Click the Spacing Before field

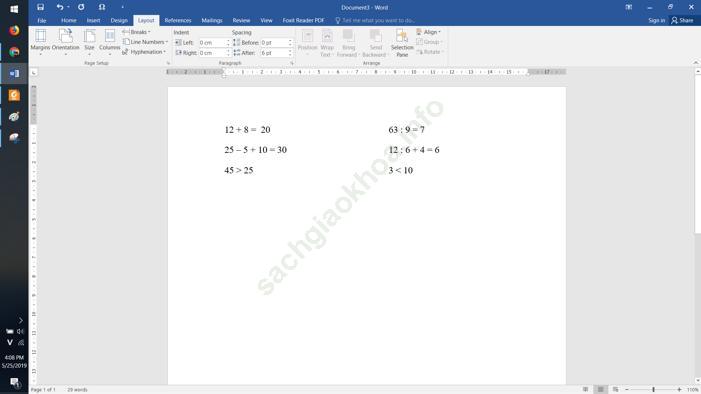pyautogui.click(x=274, y=42)
